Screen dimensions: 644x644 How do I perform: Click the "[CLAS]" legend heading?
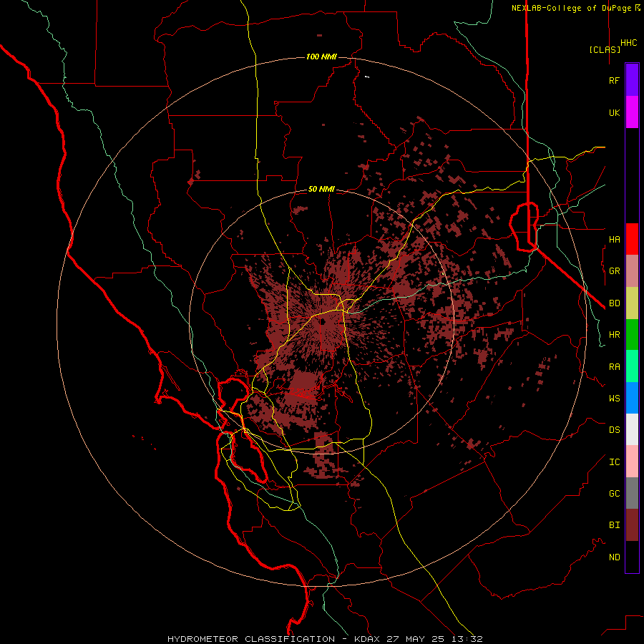605,49
